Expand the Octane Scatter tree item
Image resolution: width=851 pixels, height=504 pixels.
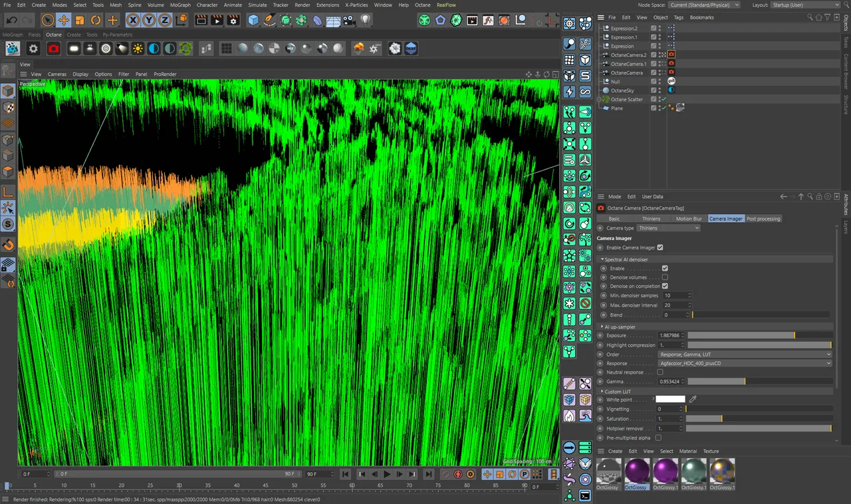point(600,100)
